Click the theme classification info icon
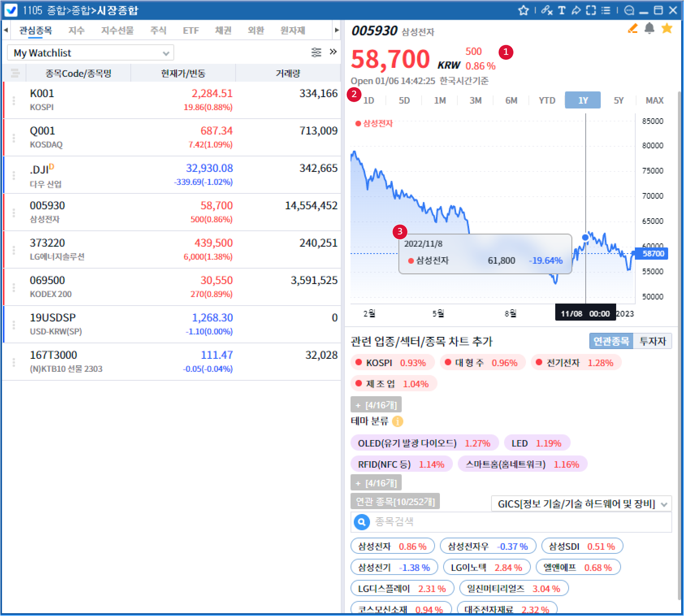 [398, 421]
